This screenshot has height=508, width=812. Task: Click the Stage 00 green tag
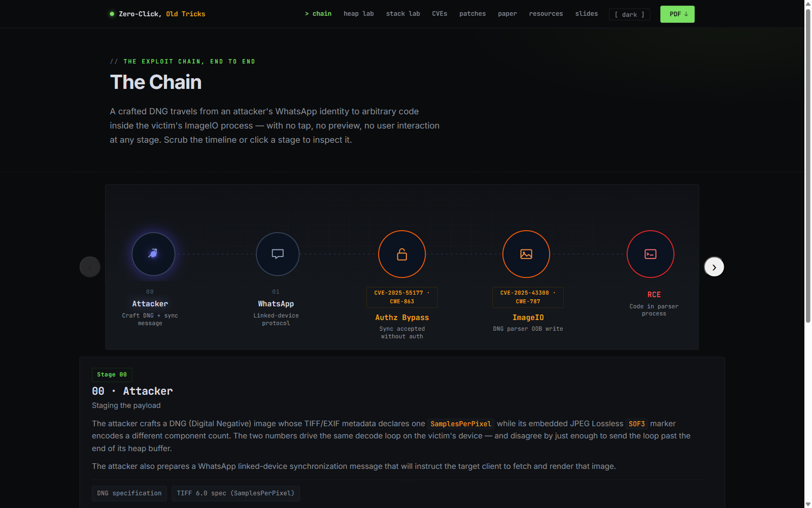point(112,374)
